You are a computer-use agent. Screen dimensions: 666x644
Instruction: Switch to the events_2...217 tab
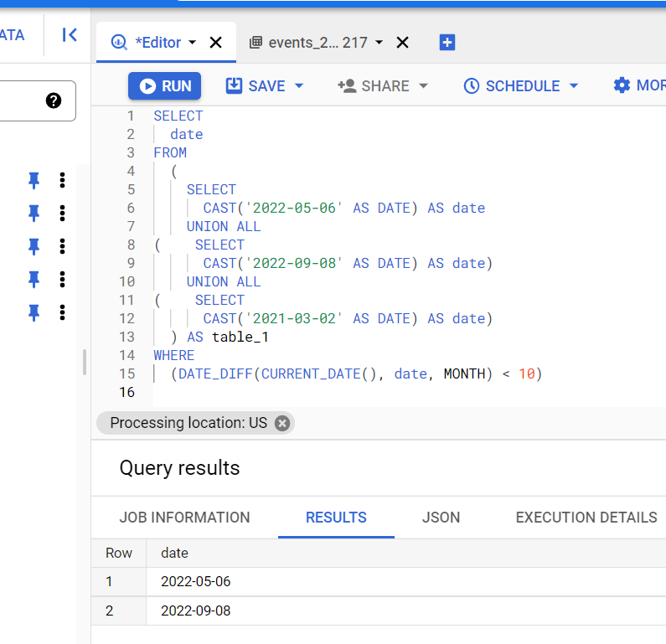(318, 43)
